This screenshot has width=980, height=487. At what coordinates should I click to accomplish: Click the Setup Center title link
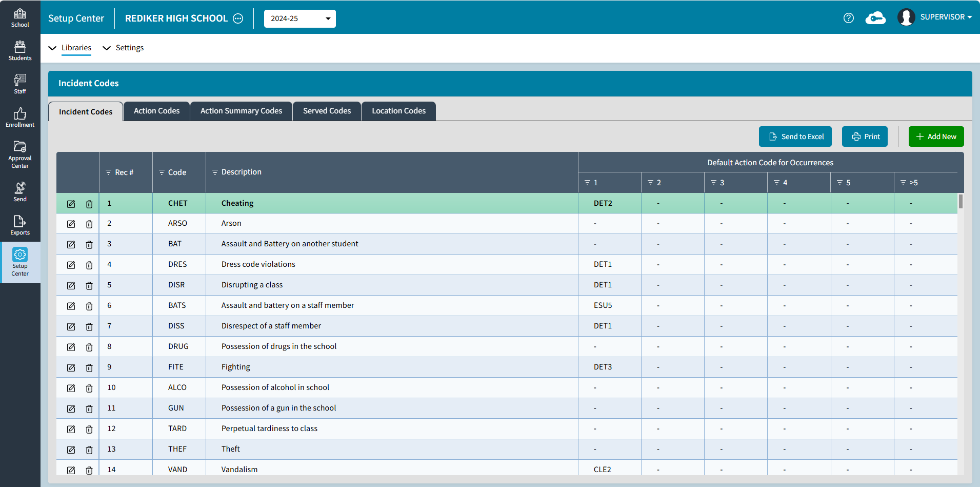pyautogui.click(x=76, y=18)
